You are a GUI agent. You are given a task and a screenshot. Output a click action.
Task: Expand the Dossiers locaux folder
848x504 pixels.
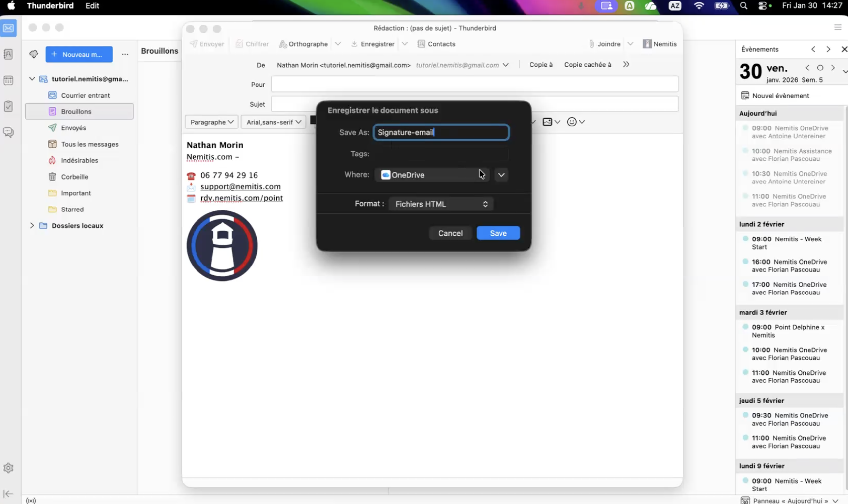click(32, 225)
